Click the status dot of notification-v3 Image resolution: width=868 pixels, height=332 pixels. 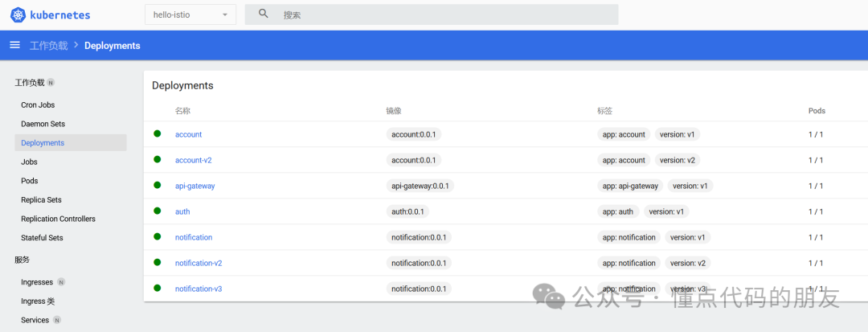tap(158, 288)
